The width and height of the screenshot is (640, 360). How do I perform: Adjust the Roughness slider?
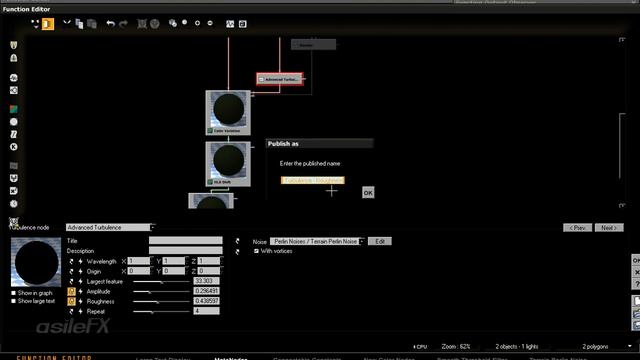(161, 302)
